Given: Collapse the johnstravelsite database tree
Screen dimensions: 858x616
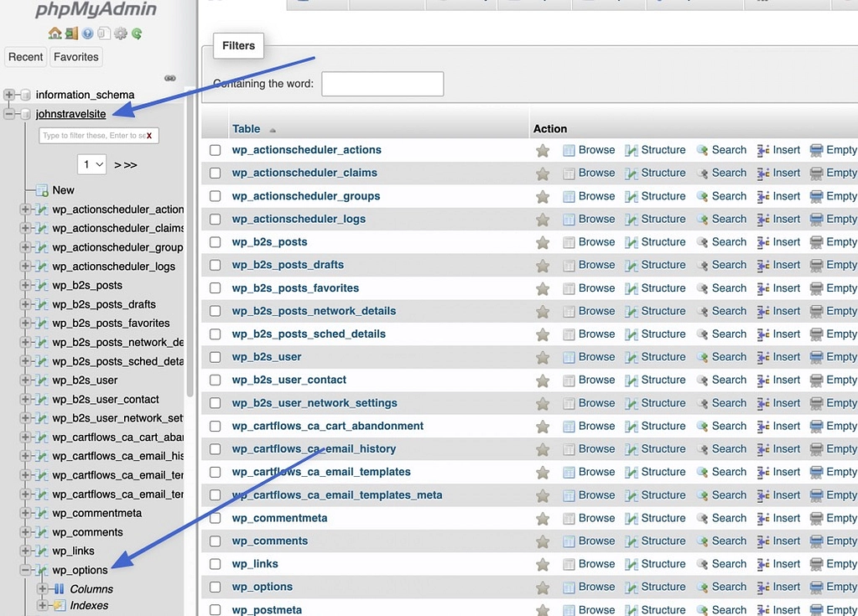Looking at the screenshot, I should click(x=8, y=114).
